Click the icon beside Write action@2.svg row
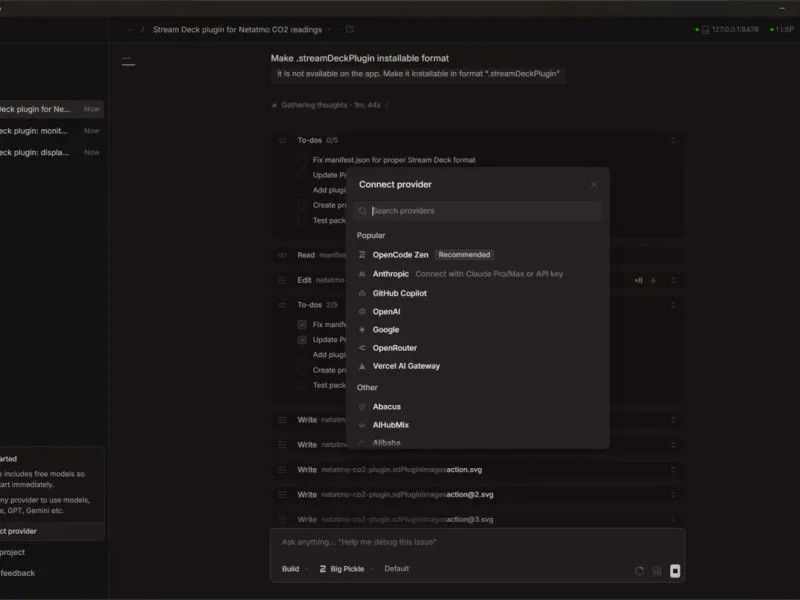Viewport: 800px width, 600px height. (282, 494)
